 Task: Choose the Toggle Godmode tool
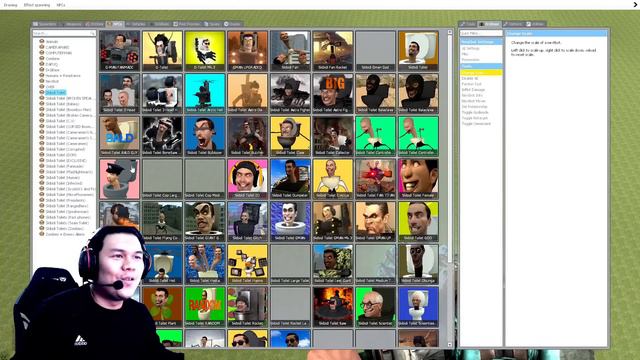475,112
